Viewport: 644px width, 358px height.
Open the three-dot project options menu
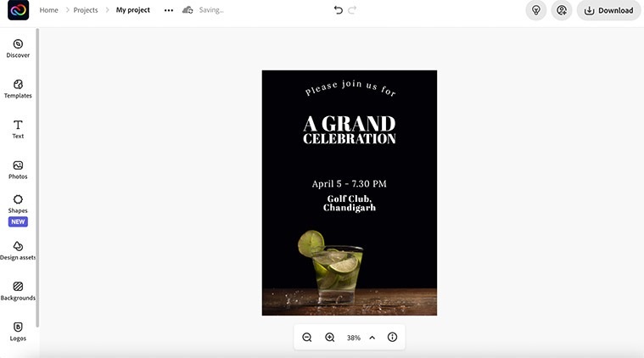(x=169, y=10)
